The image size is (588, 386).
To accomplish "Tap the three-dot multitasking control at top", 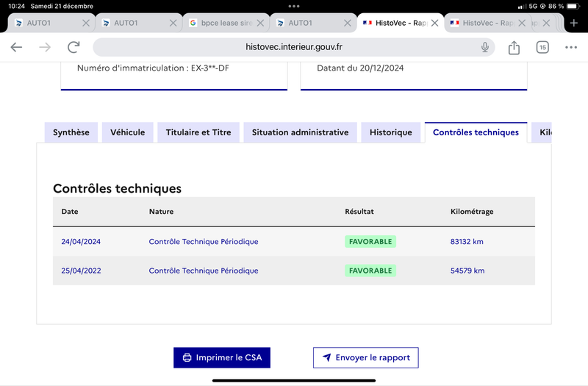I will pos(294,6).
